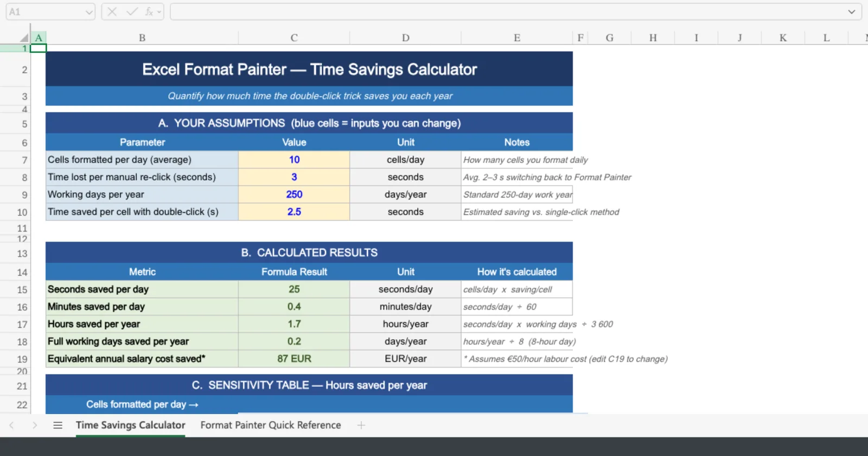Select column E header
The width and height of the screenshot is (868, 456).
coord(517,38)
